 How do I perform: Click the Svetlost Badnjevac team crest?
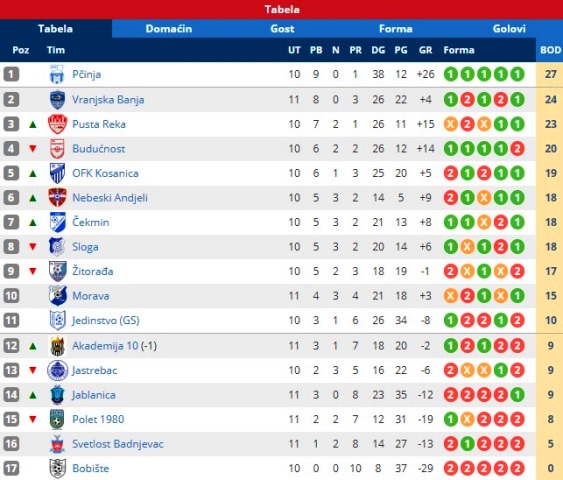tap(57, 444)
